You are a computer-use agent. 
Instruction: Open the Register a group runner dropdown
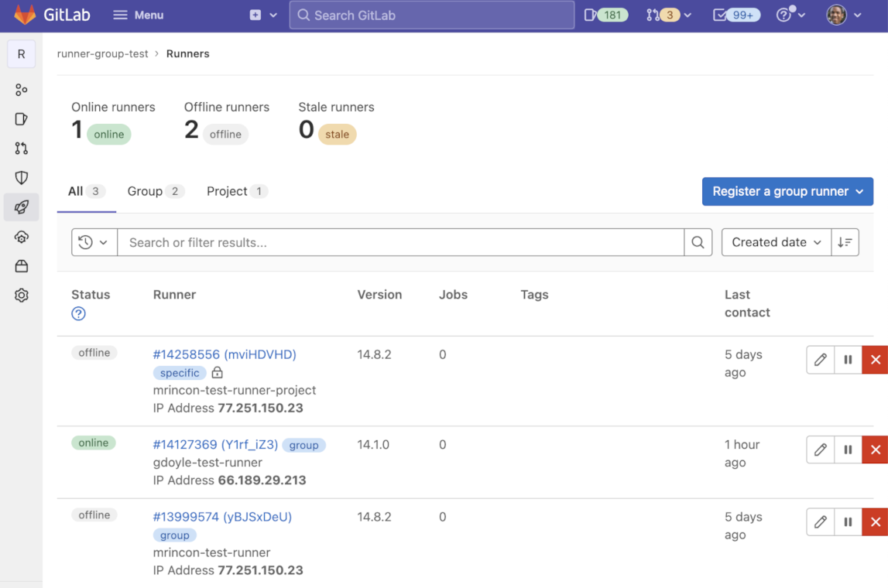pyautogui.click(x=787, y=192)
